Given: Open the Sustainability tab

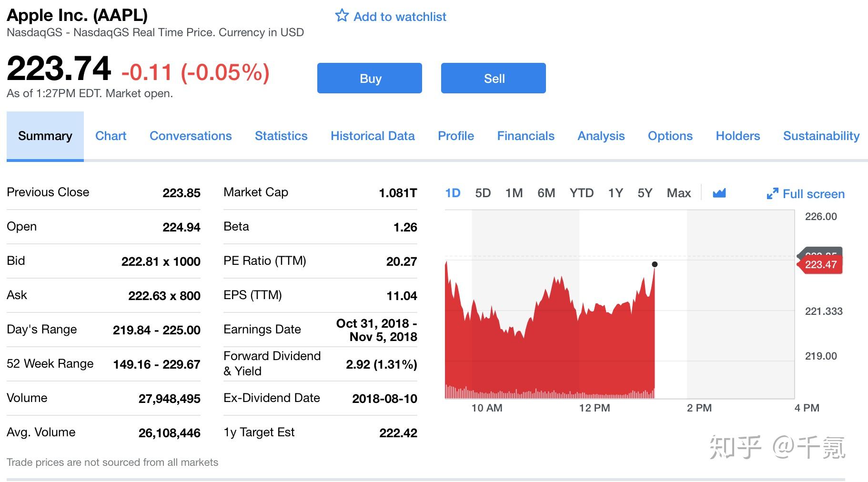Looking at the screenshot, I should click(821, 136).
